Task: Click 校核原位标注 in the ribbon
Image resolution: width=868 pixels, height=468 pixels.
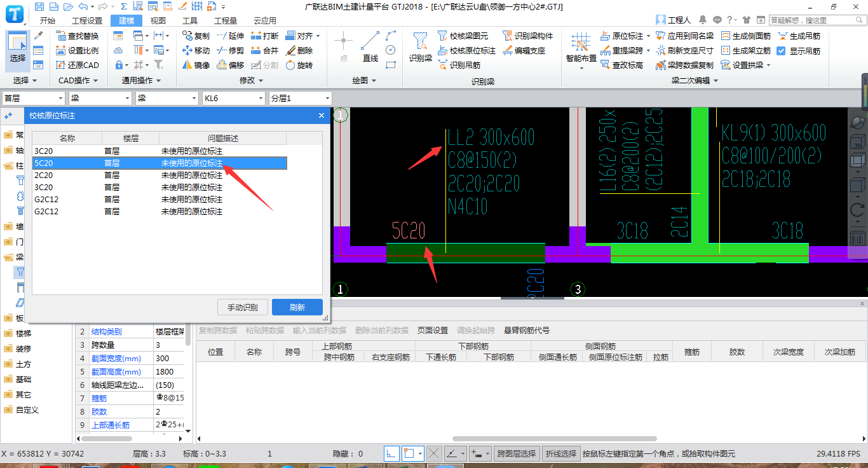Action: point(467,50)
